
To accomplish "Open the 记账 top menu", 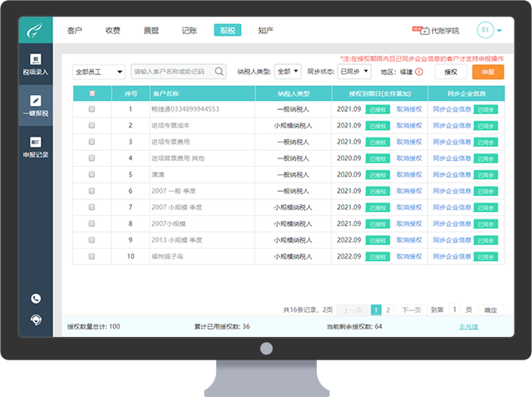I will coord(189,31).
